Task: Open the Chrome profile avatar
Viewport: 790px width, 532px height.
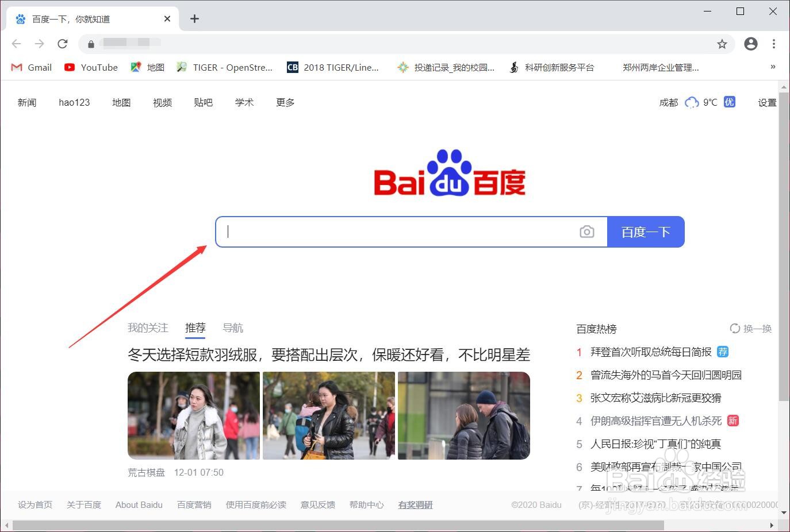Action: (751, 44)
